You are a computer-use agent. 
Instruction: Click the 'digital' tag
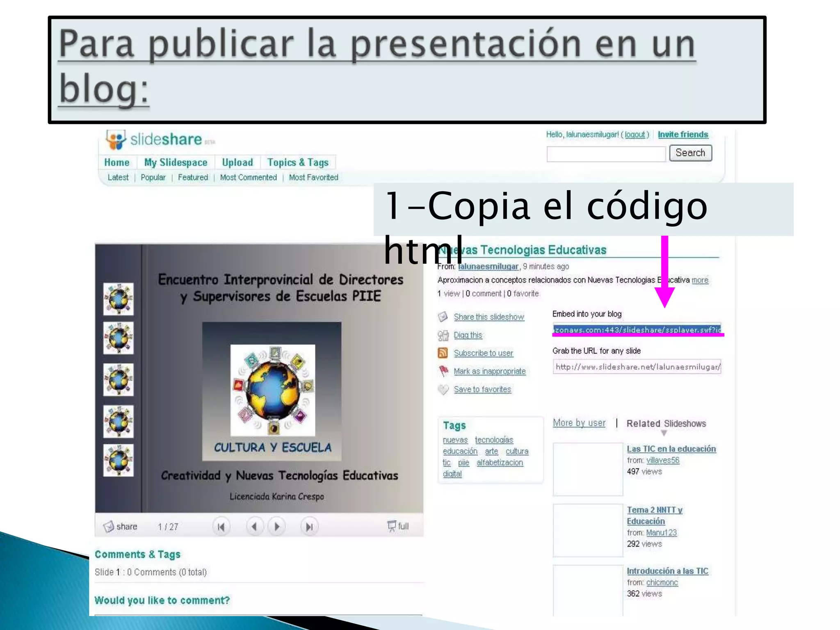pyautogui.click(x=452, y=474)
